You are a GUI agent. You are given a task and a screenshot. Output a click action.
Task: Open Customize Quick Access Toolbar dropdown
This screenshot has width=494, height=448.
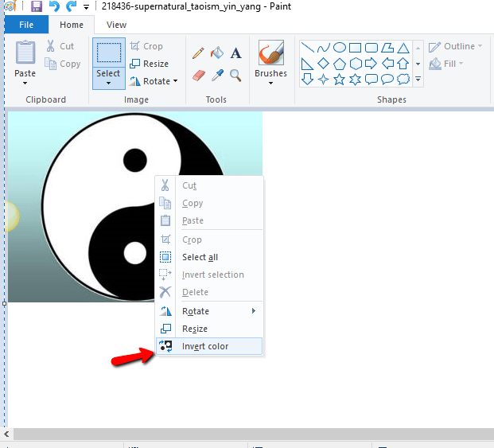(x=86, y=7)
